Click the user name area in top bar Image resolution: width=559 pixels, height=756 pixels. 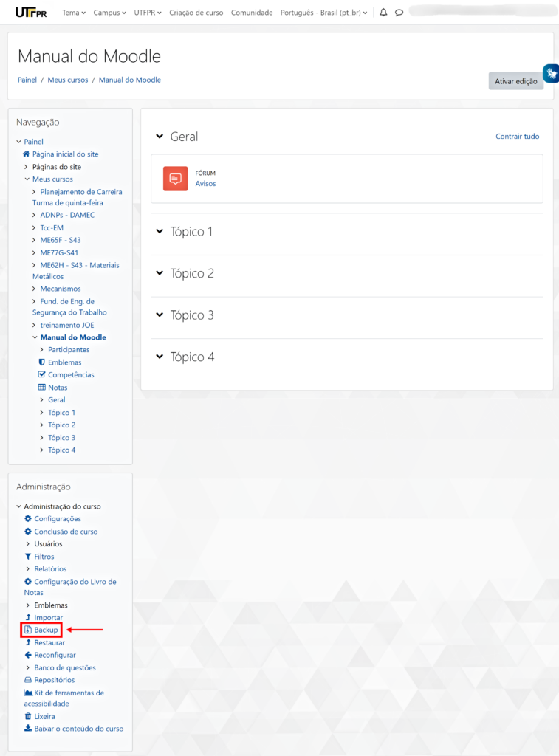pyautogui.click(x=482, y=12)
